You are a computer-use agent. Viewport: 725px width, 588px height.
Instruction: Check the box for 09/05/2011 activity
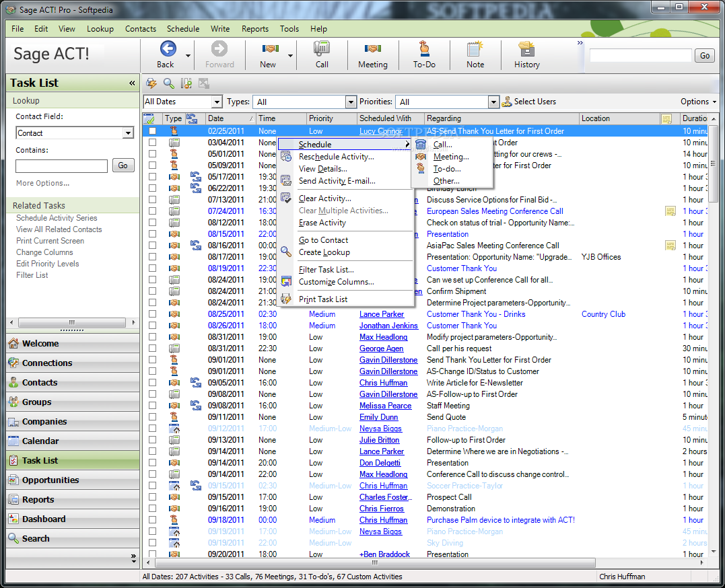pos(152,383)
